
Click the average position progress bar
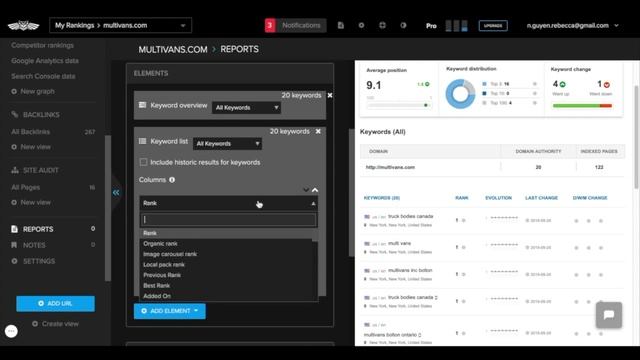click(x=399, y=105)
